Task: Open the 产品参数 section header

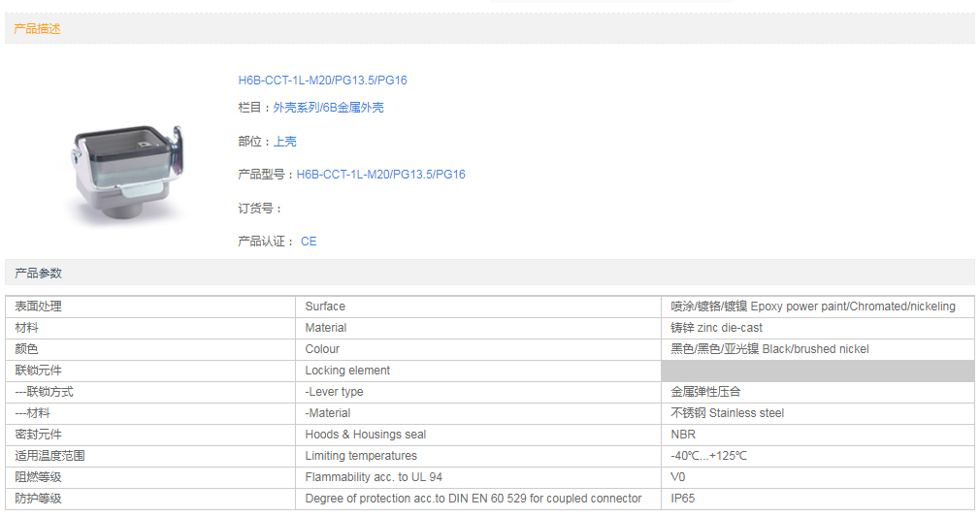Action: pyautogui.click(x=38, y=274)
